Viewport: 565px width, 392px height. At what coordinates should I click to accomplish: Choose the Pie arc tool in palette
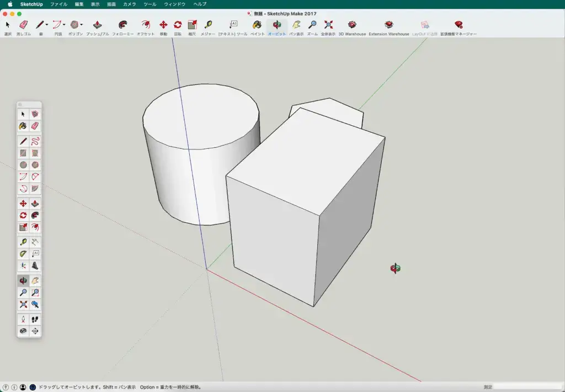(x=35, y=189)
